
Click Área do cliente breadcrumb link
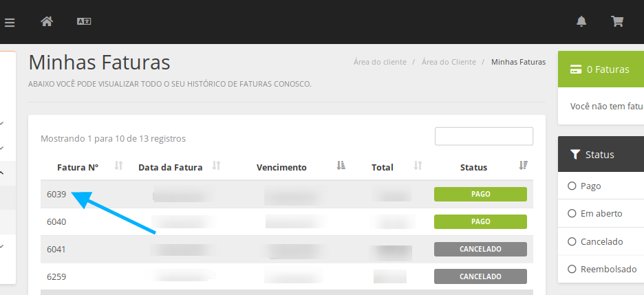(380, 62)
